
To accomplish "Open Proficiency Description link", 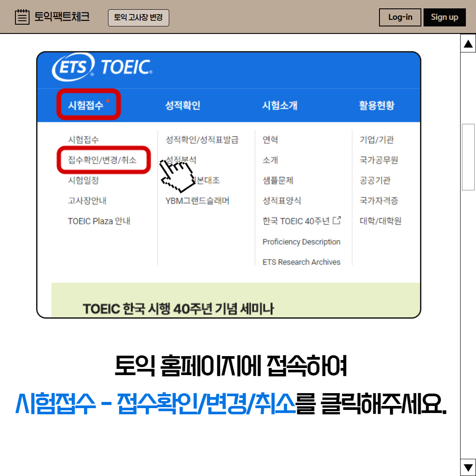I will [301, 242].
